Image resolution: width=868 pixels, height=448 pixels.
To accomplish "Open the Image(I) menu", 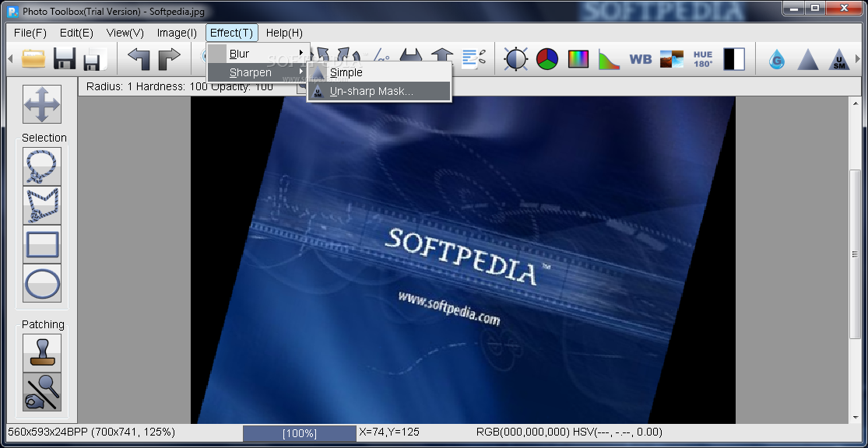I will [177, 33].
